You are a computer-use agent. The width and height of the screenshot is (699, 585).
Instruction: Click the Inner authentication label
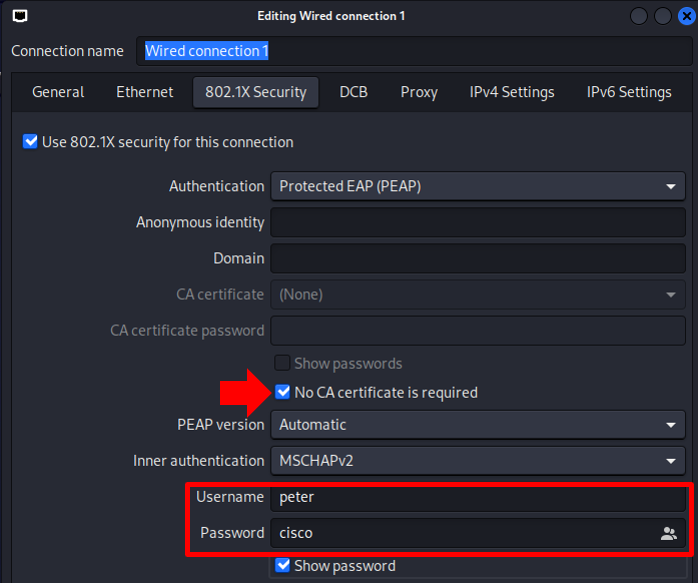199,461
